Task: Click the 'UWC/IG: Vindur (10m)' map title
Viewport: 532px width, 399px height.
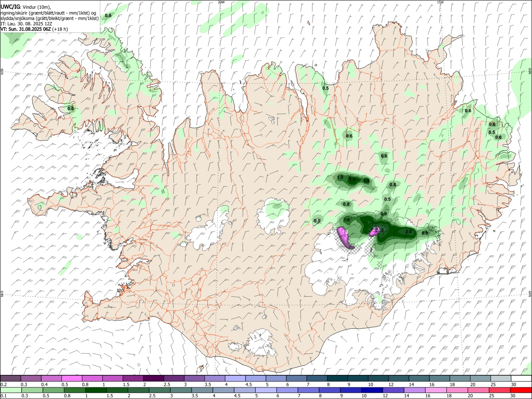Action: (26, 7)
